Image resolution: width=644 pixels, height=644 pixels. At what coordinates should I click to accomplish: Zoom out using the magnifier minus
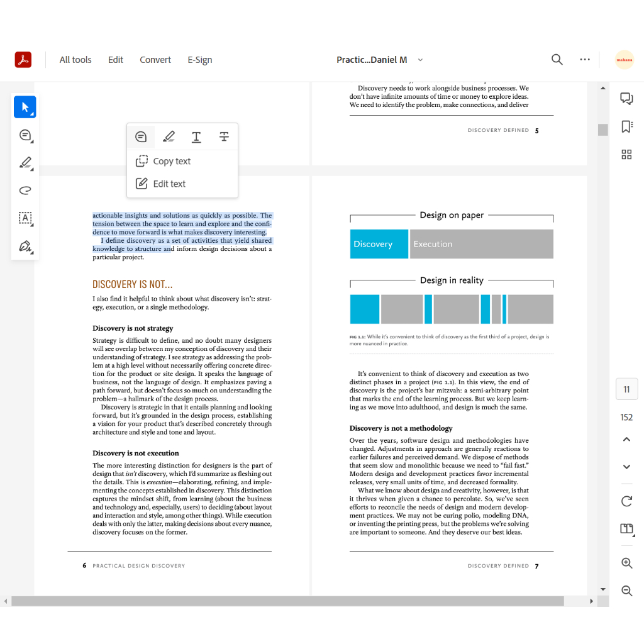tap(626, 591)
